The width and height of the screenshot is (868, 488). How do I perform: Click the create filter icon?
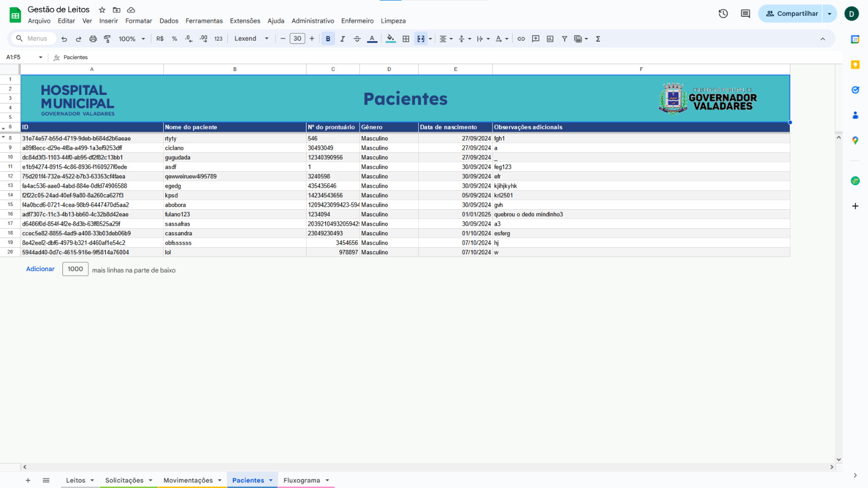tap(564, 39)
